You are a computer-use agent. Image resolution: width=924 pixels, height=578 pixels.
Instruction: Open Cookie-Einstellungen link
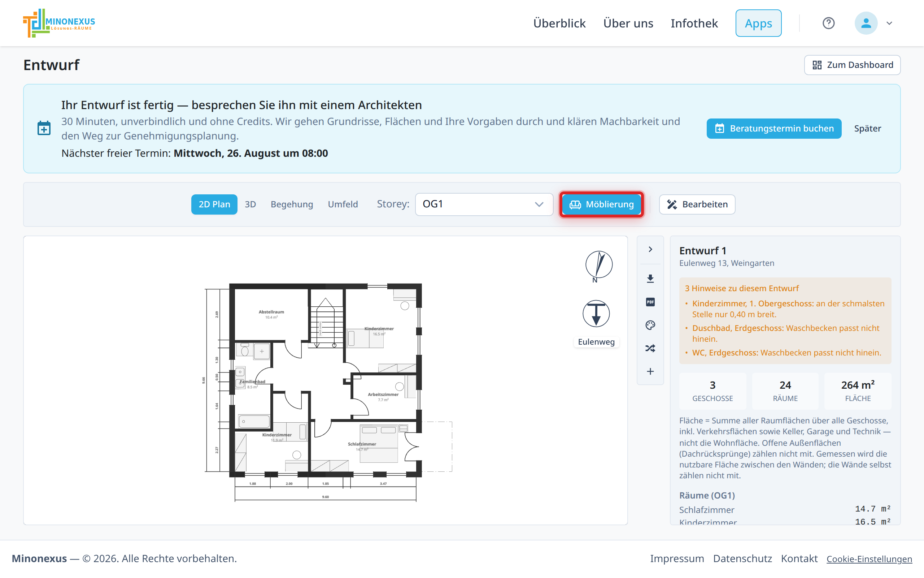pos(869,559)
